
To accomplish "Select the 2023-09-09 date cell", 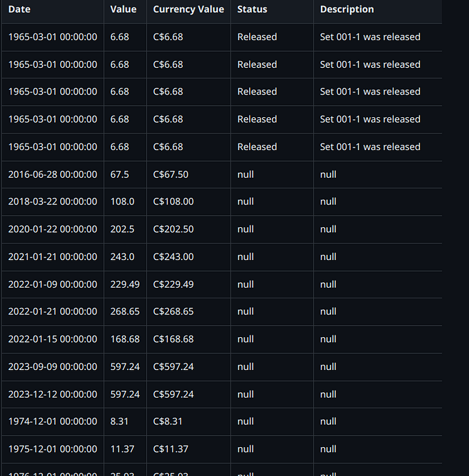I will [x=52, y=367].
